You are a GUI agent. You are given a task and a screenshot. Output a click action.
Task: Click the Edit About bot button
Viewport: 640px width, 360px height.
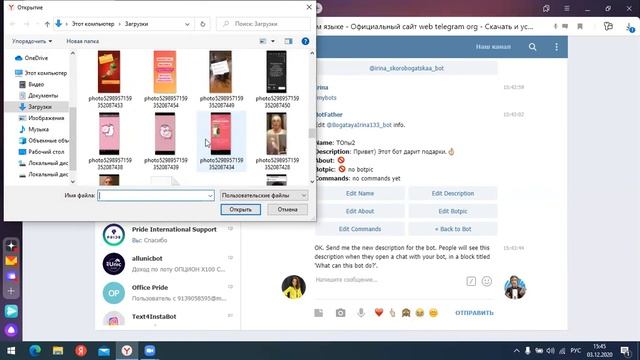click(x=360, y=211)
